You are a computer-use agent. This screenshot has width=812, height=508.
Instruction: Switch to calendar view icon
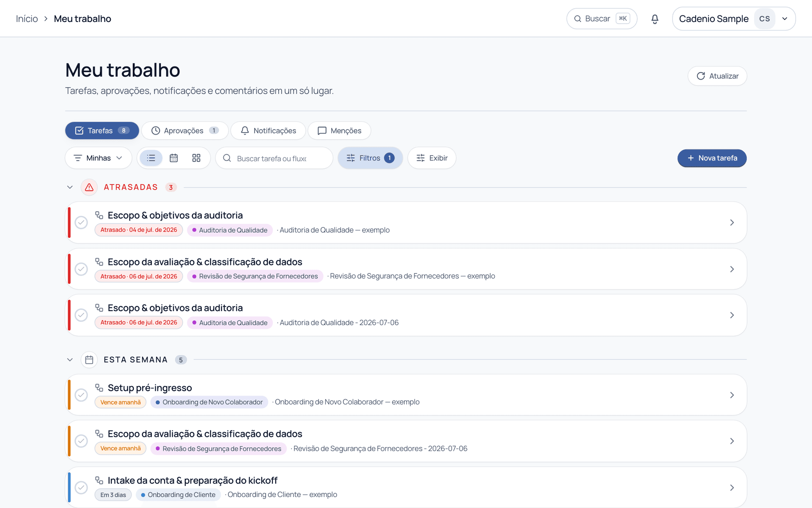[173, 158]
